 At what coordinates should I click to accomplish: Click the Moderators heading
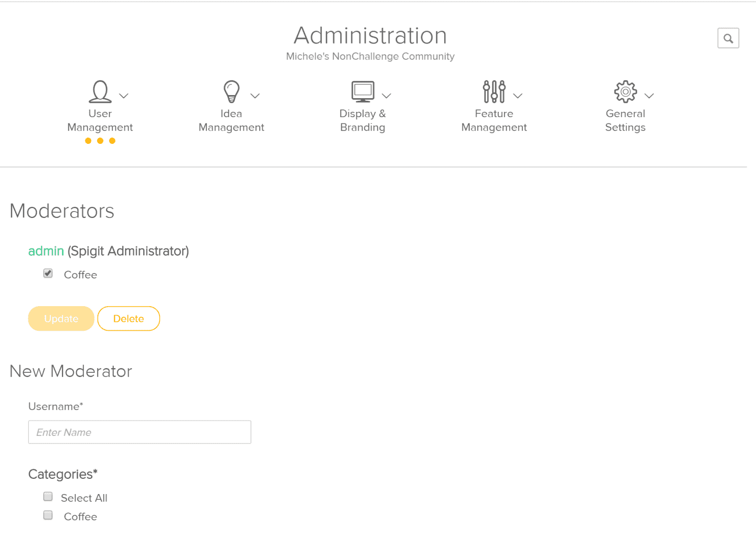pos(62,211)
